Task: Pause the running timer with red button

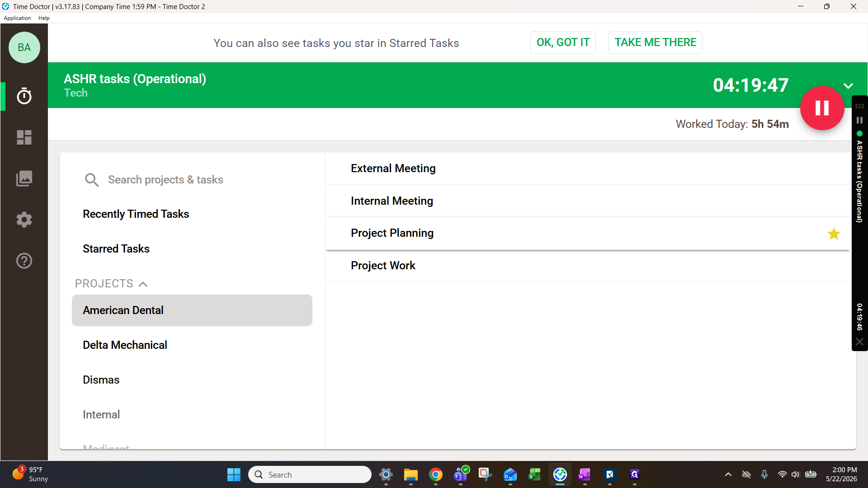Action: [x=822, y=108]
